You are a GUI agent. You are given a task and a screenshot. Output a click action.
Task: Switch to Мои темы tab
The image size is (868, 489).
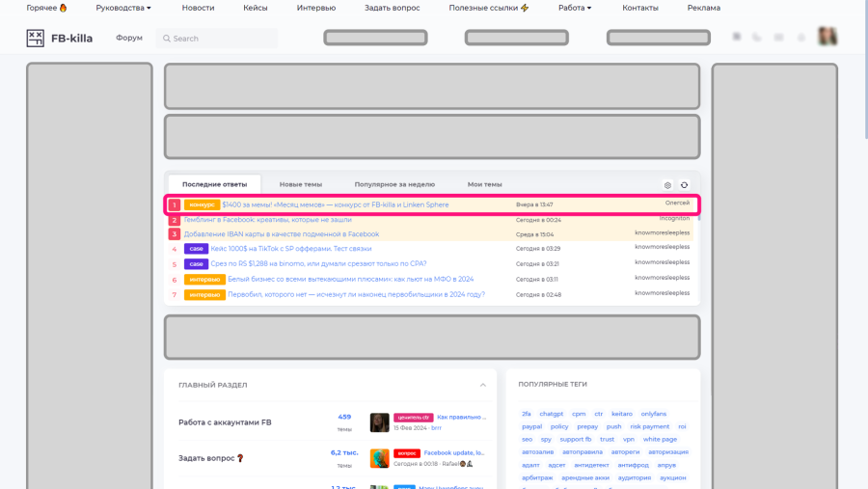tap(484, 184)
